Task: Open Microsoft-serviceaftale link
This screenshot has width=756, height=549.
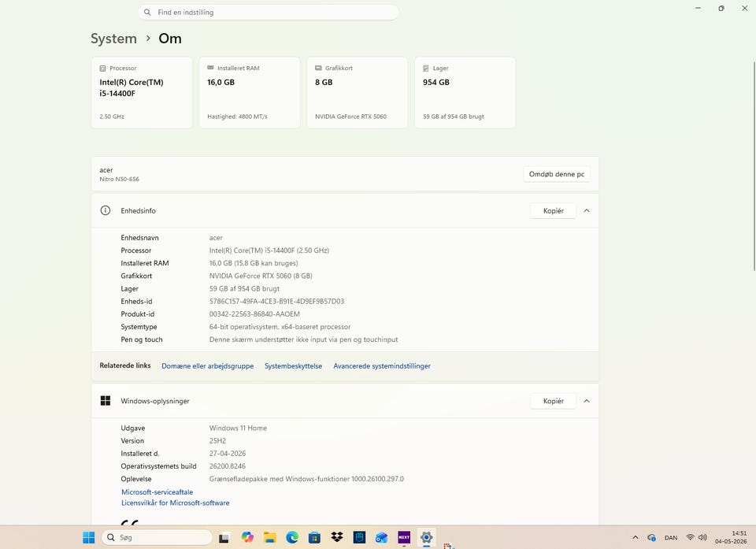Action: coord(157,492)
